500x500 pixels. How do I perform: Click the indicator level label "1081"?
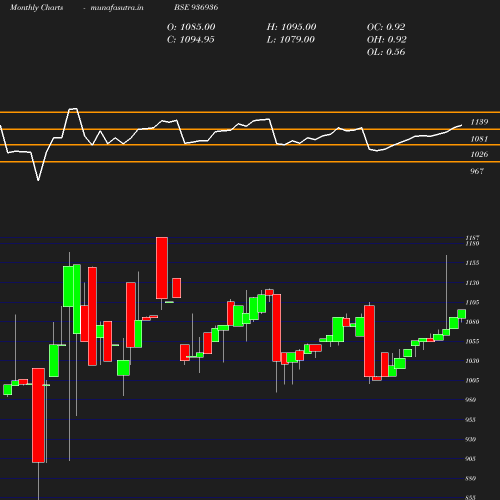point(479,139)
